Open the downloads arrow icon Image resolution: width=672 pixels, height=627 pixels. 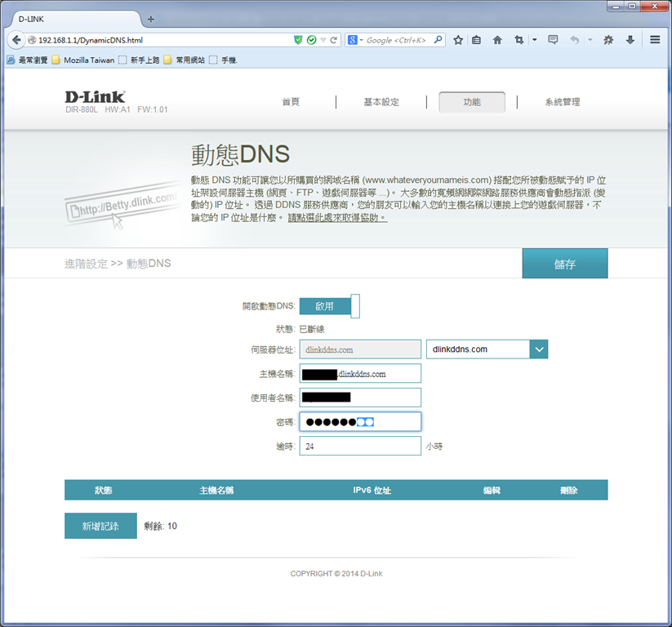[x=630, y=40]
